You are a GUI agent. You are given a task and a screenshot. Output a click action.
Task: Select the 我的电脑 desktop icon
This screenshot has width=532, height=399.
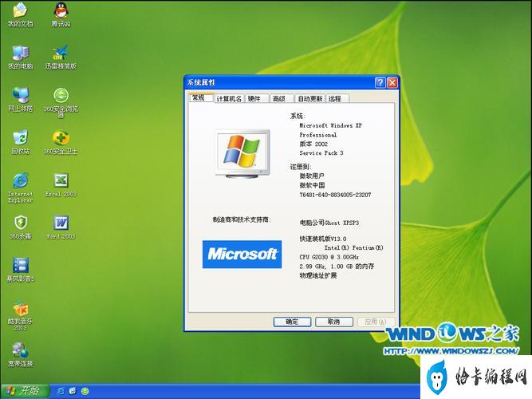(21, 57)
